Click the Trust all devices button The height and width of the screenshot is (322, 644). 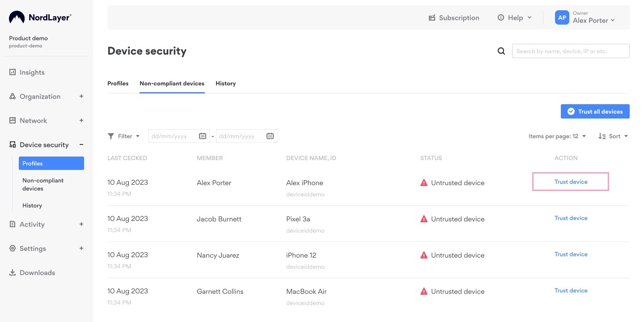[595, 111]
